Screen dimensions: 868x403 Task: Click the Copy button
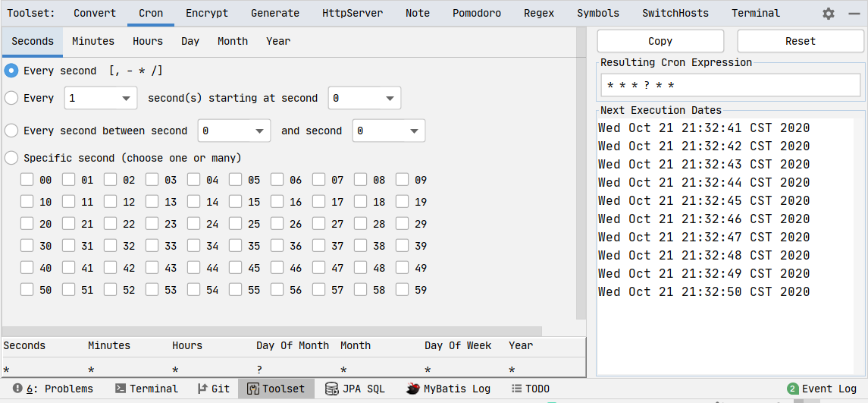(660, 41)
